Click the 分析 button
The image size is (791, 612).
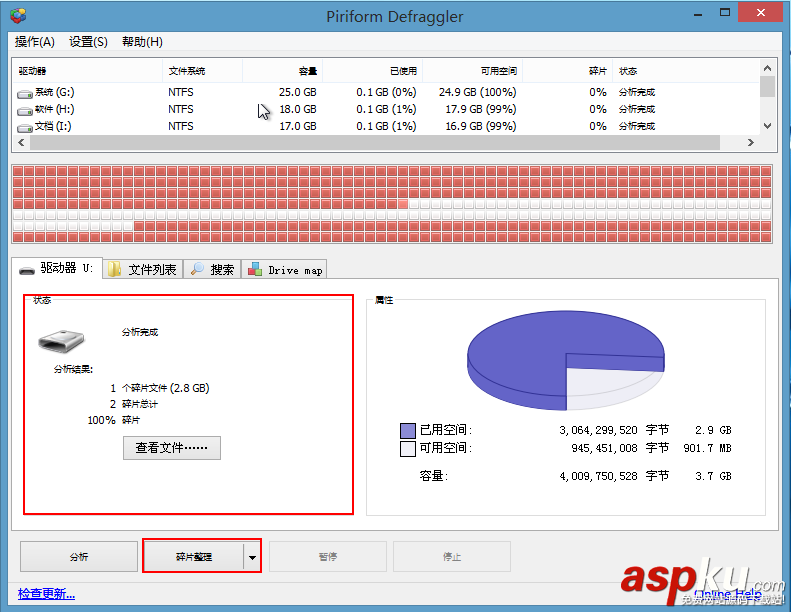[79, 557]
